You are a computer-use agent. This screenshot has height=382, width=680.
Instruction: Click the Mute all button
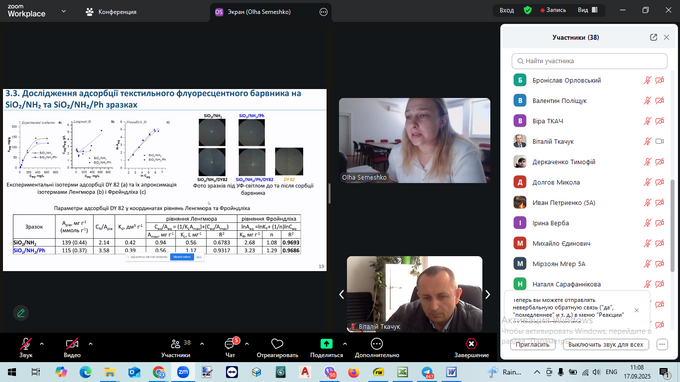(605, 344)
